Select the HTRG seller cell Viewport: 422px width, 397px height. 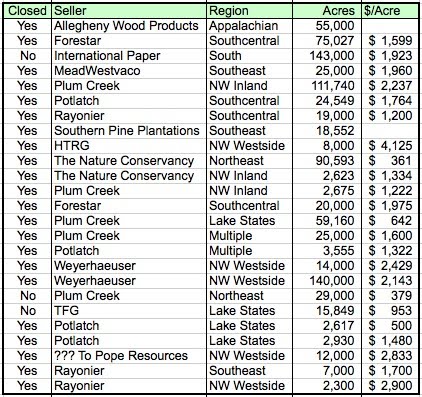pos(129,146)
